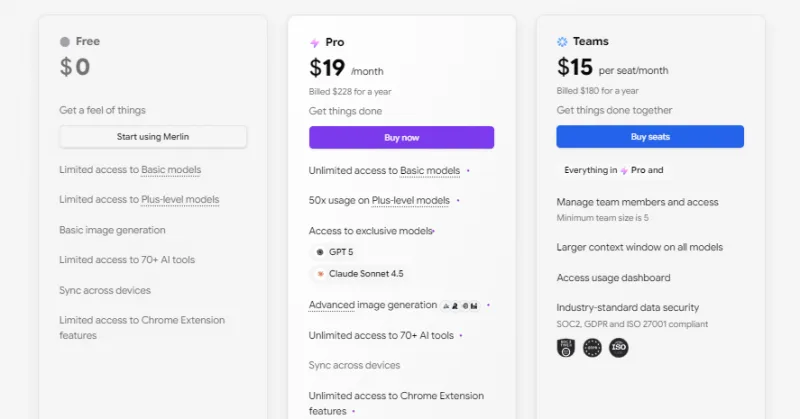
Task: Click the Teams plan snowflake icon
Action: pyautogui.click(x=562, y=42)
